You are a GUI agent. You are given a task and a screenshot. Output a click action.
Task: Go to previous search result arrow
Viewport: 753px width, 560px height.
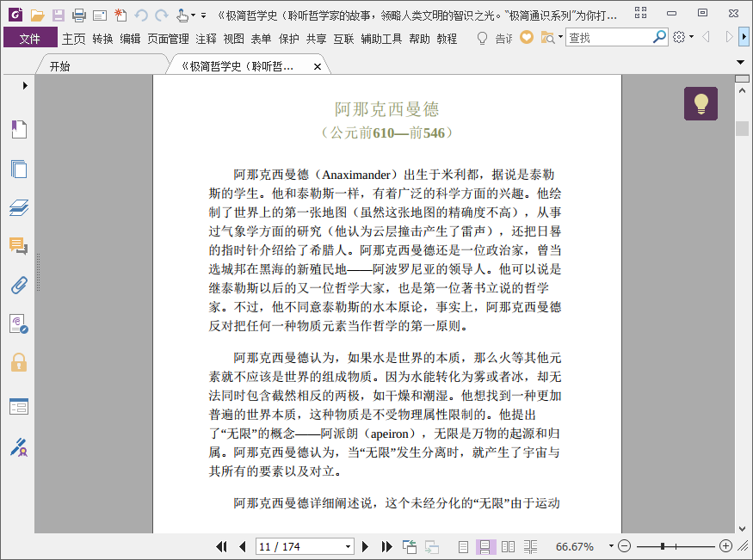click(706, 36)
